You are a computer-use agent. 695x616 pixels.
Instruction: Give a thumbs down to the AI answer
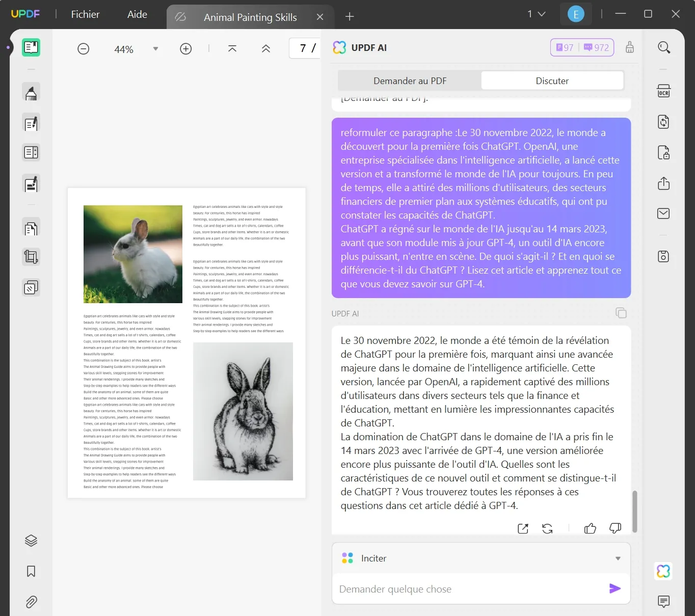click(x=615, y=528)
